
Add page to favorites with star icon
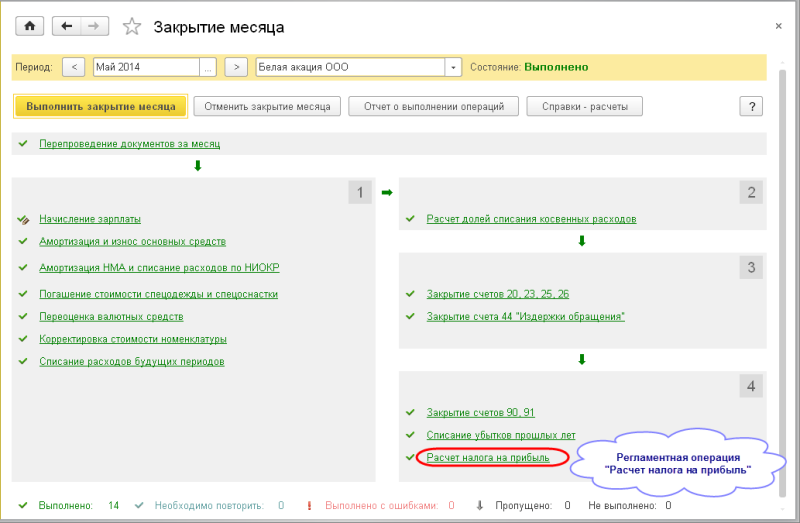tap(133, 27)
